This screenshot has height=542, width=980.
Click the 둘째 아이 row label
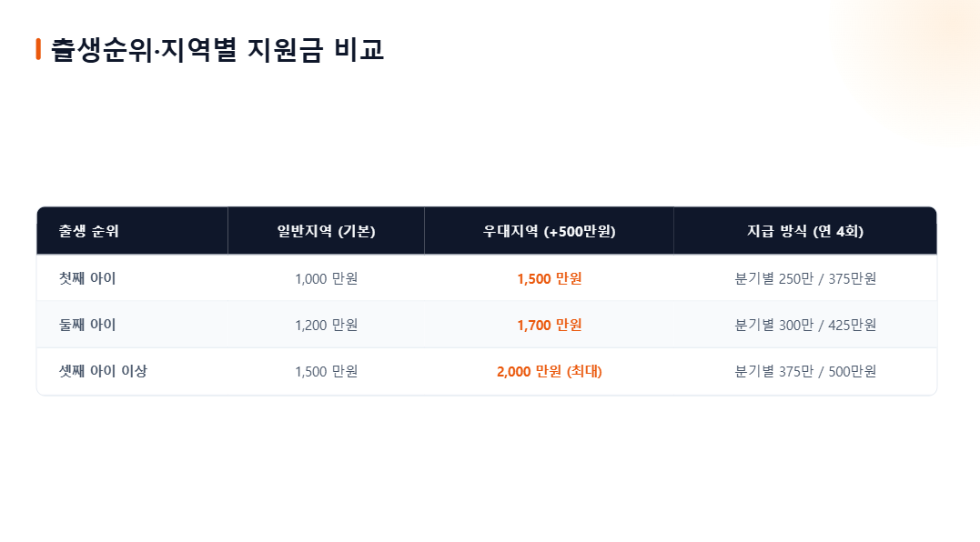tap(87, 325)
